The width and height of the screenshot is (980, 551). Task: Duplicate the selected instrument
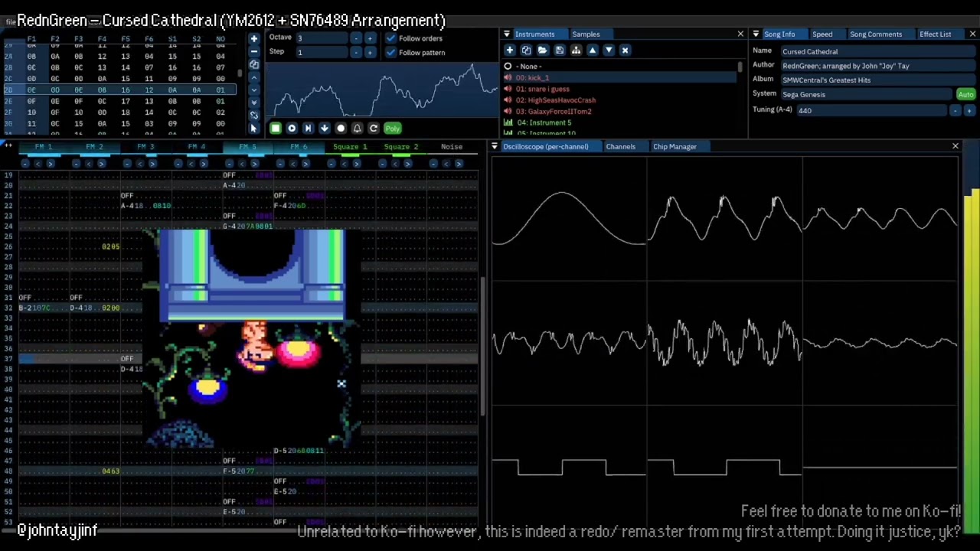coord(526,51)
